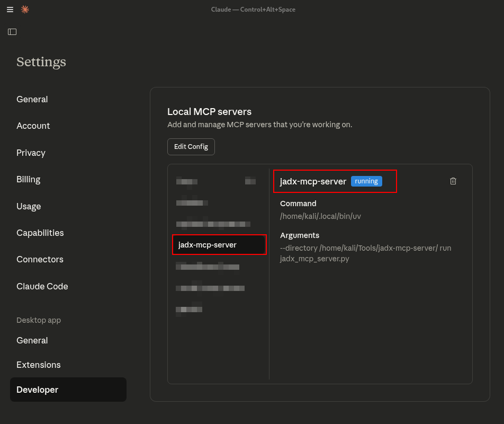Image resolution: width=504 pixels, height=424 pixels.
Task: Switch to the Connectors section
Action: 40,259
